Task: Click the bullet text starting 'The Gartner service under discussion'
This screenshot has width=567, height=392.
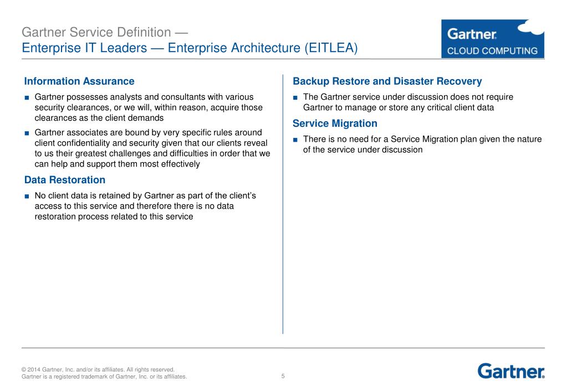Action: pos(408,102)
